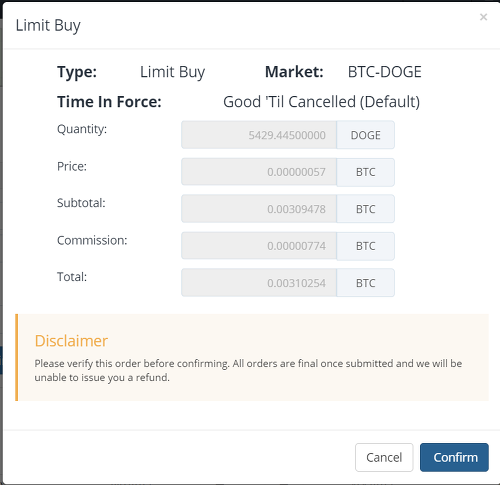500x485 pixels.
Task: Click the Time In Force label
Action: click(109, 102)
